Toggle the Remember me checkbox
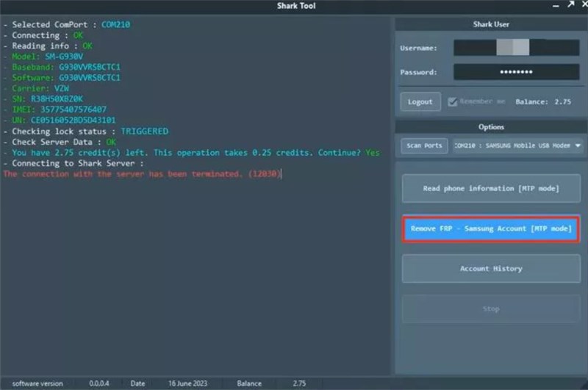588x390 pixels. tap(453, 102)
